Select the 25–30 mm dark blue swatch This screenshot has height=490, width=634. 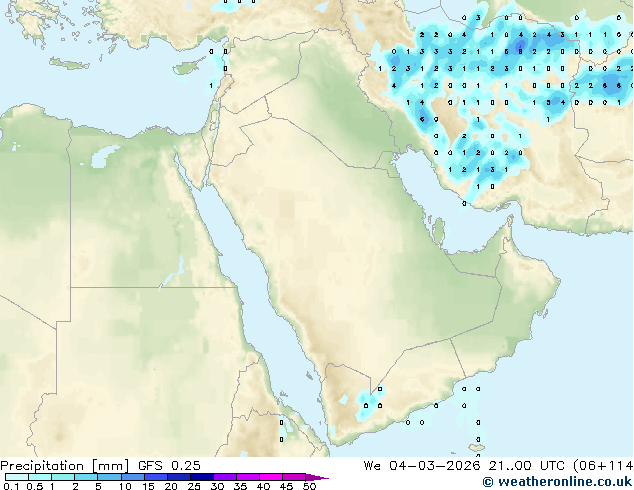[202, 477]
